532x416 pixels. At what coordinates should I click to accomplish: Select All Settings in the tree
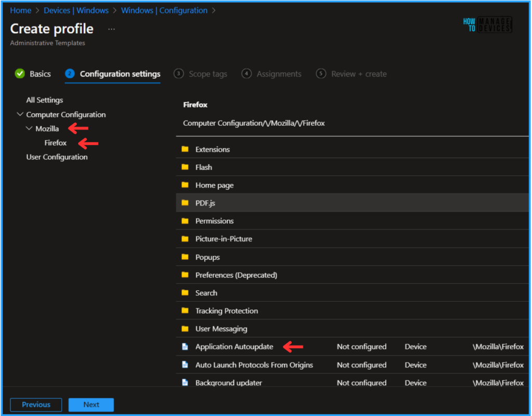click(45, 100)
